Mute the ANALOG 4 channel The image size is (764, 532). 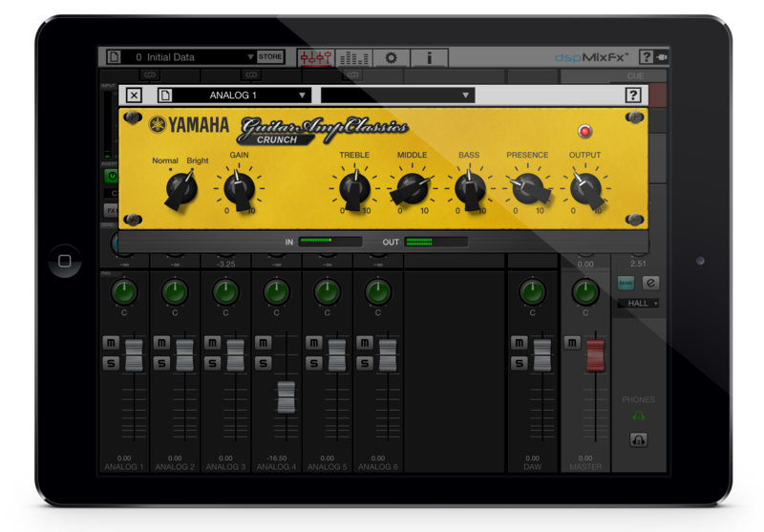(264, 343)
